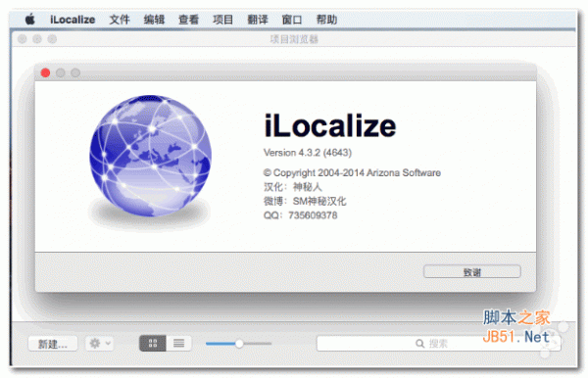
Task: Click the Version 4.3.2 (4643) text
Action: [308, 153]
